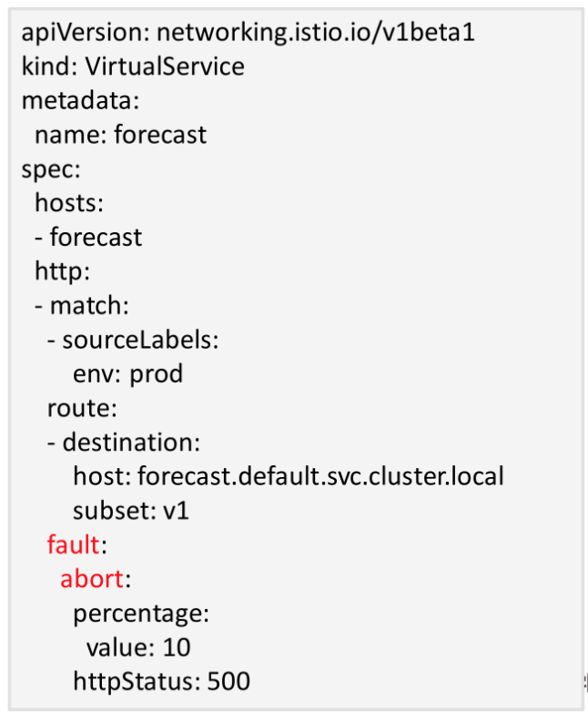Click the 'kind: VirtualService' line
588x712 pixels.
(133, 66)
